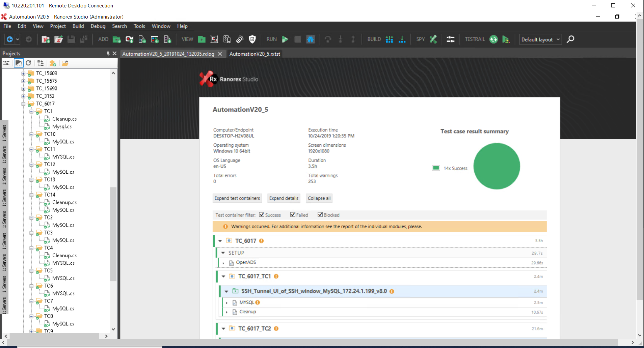
Task: Click the blue navigate back arrow icon
Action: pyautogui.click(x=9, y=39)
